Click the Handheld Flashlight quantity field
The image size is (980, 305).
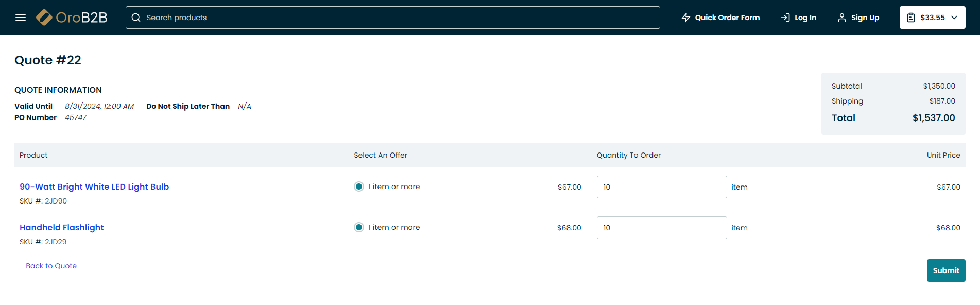[x=661, y=228]
